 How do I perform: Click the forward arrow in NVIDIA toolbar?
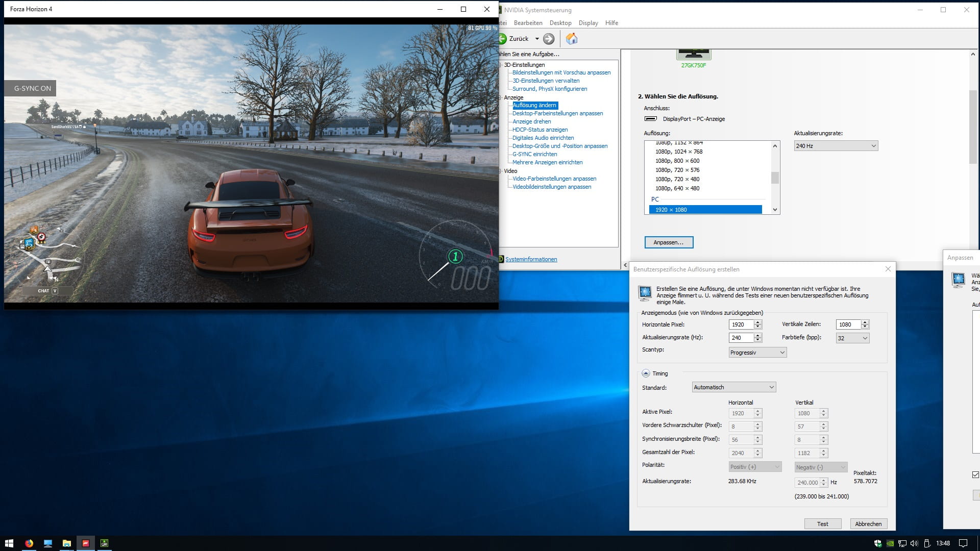(x=549, y=39)
